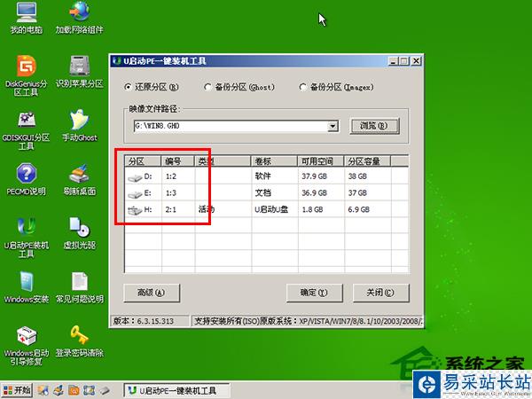This screenshot has height=399, width=532.
Task: Click the 高级(A) advanced button
Action: 152,293
